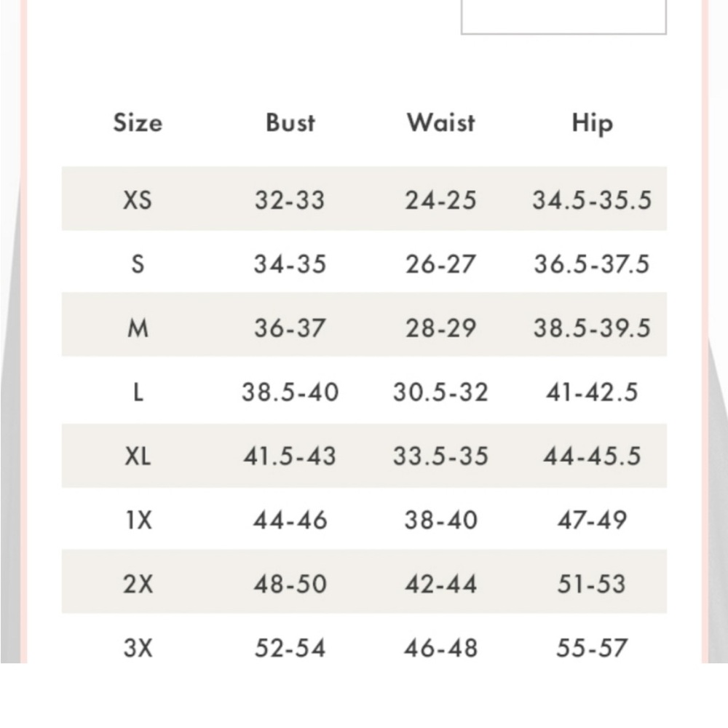Click the Waist column header

coord(441,123)
